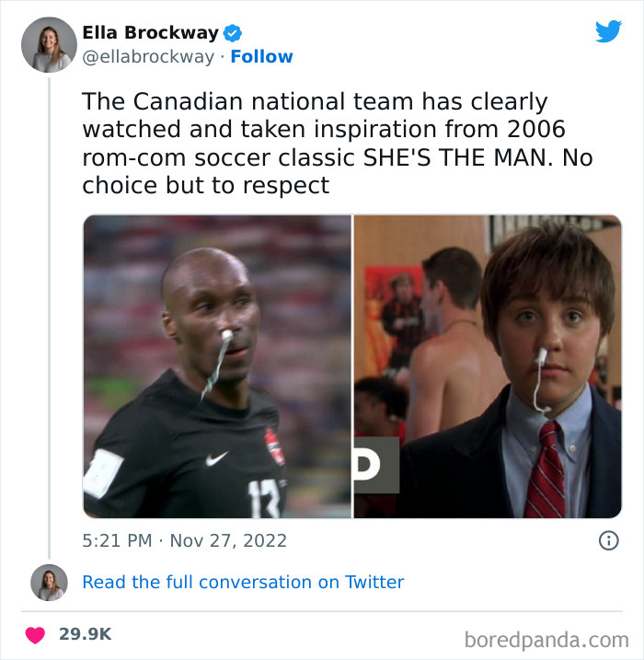The image size is (644, 660).
Task: Click the blue verified badge
Action: click(233, 33)
